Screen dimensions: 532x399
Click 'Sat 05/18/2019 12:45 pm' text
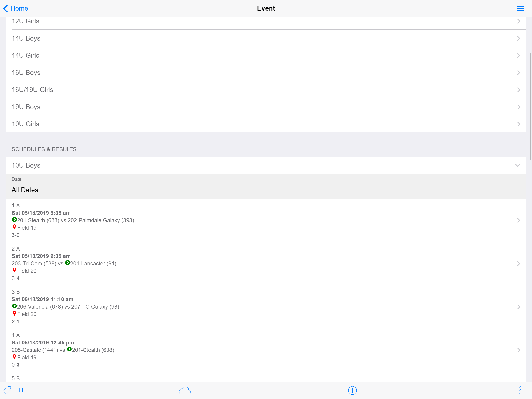(43, 343)
